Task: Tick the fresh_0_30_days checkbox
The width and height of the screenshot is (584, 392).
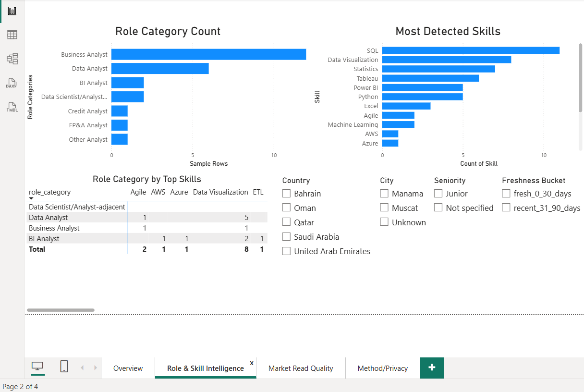Action: click(x=506, y=194)
